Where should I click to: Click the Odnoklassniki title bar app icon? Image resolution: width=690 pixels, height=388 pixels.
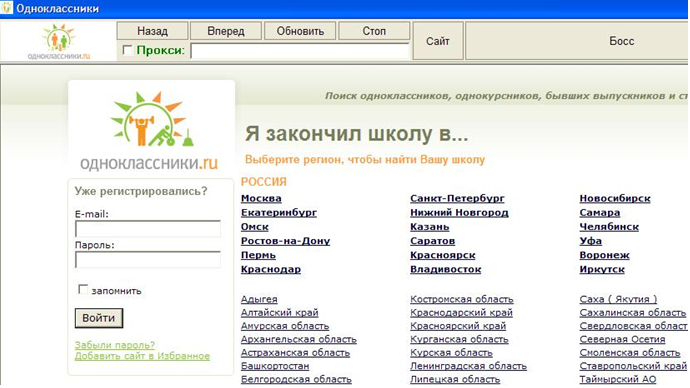[x=7, y=7]
